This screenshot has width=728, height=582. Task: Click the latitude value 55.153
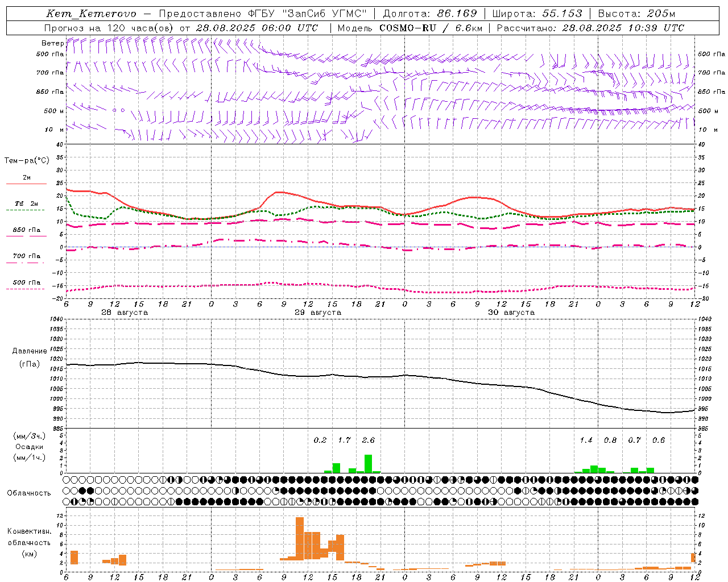pyautogui.click(x=562, y=14)
